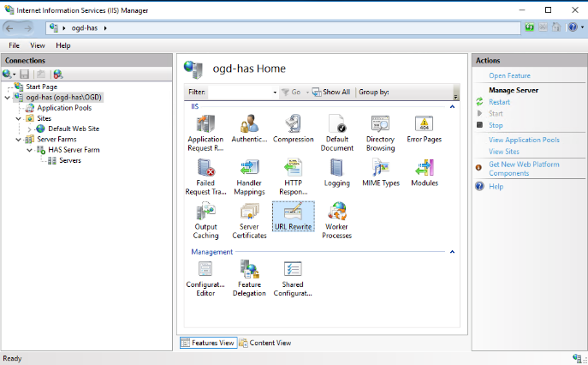Click View Application Pools link
This screenshot has width=588, height=365.
click(524, 140)
